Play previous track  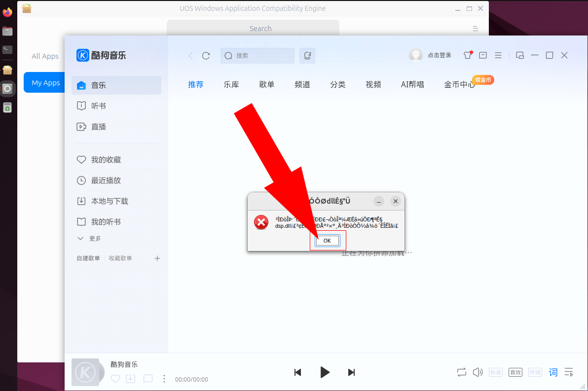(298, 372)
